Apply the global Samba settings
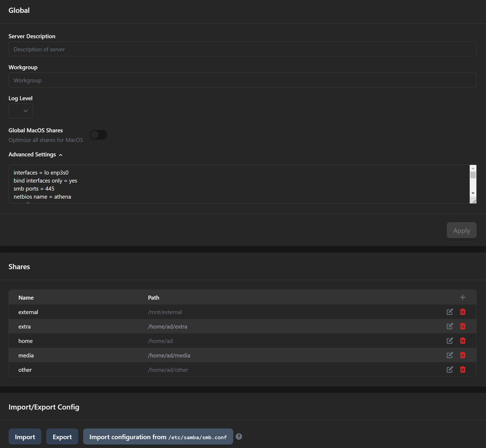The image size is (486, 448). tap(461, 230)
